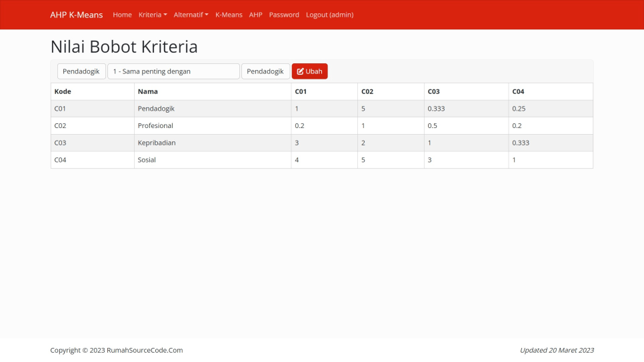Log out of the admin account
The height and width of the screenshot is (362, 644).
[x=329, y=15]
